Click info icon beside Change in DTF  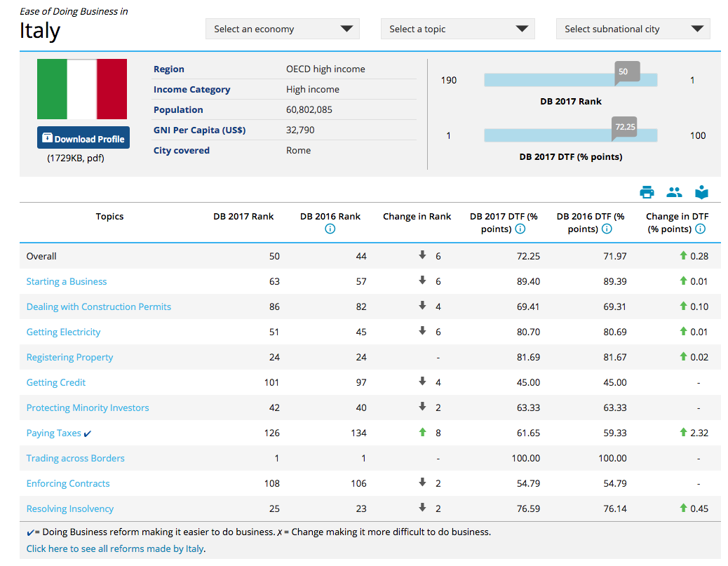tap(701, 229)
